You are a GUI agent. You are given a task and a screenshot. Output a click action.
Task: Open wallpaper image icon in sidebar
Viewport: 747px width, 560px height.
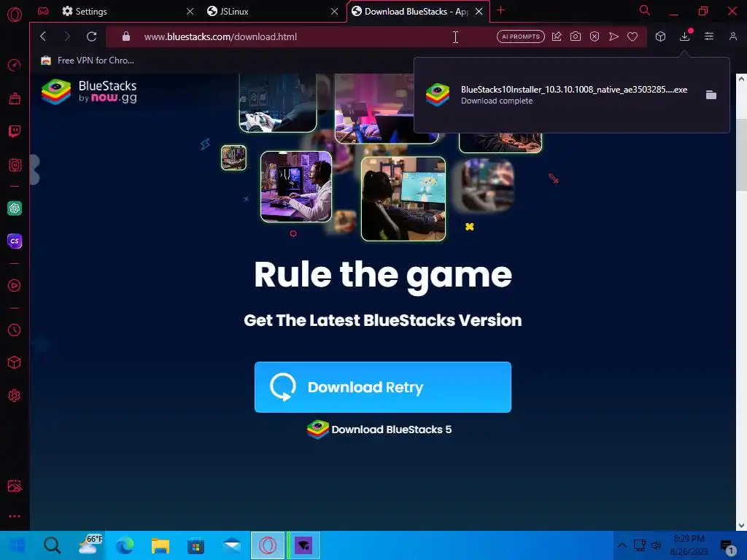[x=15, y=486]
